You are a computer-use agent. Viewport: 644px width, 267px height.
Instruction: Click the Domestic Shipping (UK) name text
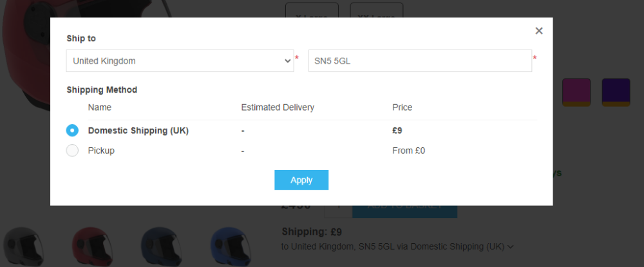138,131
